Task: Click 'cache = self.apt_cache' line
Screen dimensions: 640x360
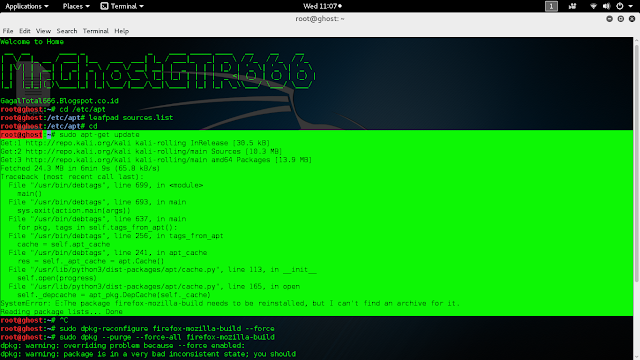Action: click(64, 244)
